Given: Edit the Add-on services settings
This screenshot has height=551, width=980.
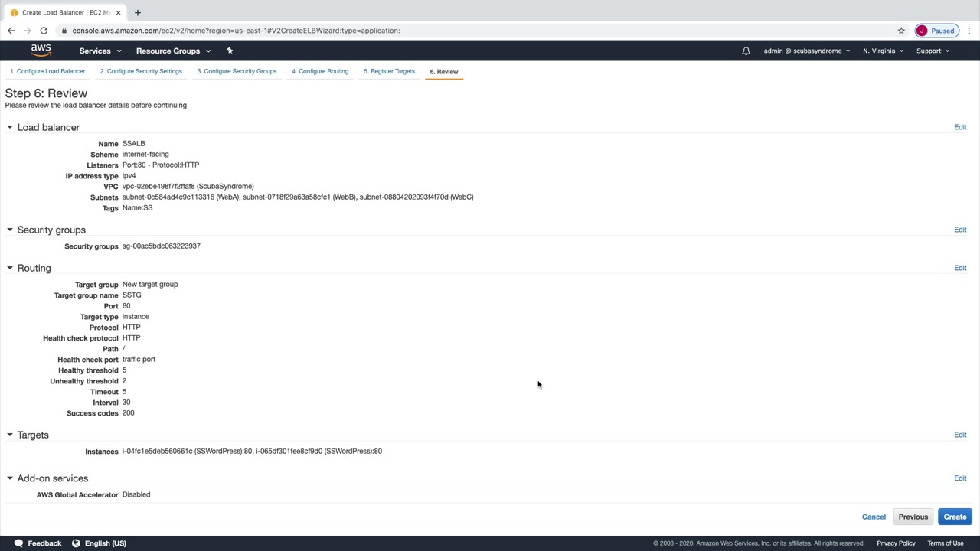Looking at the screenshot, I should tap(960, 478).
